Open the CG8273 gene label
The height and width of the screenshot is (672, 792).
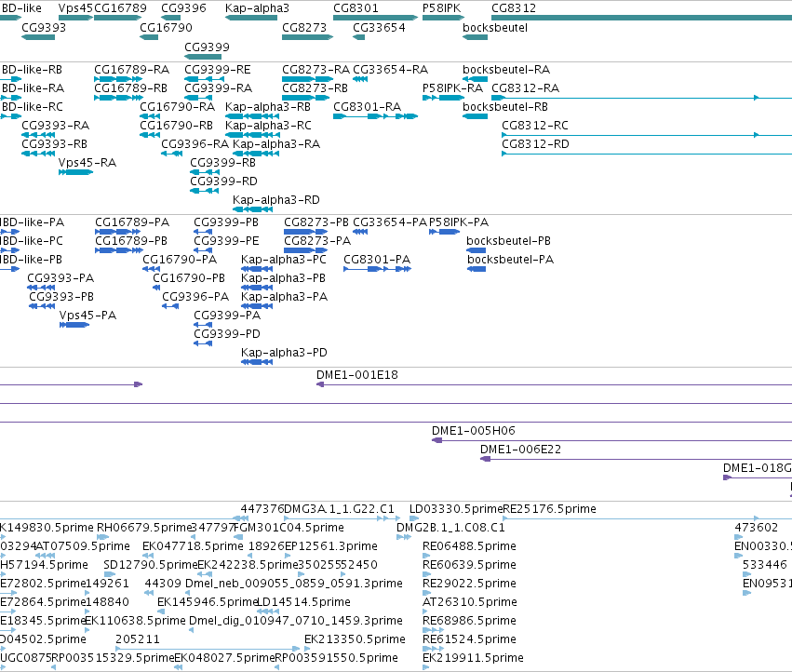(x=304, y=27)
